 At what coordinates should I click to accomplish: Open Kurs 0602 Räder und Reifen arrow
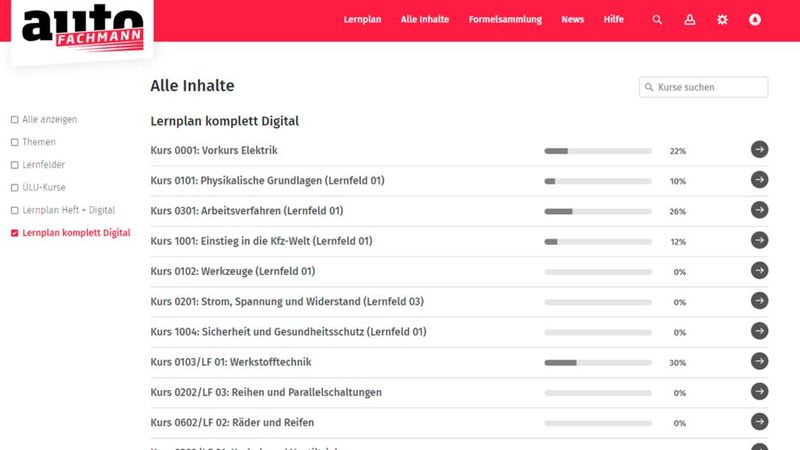tap(760, 422)
